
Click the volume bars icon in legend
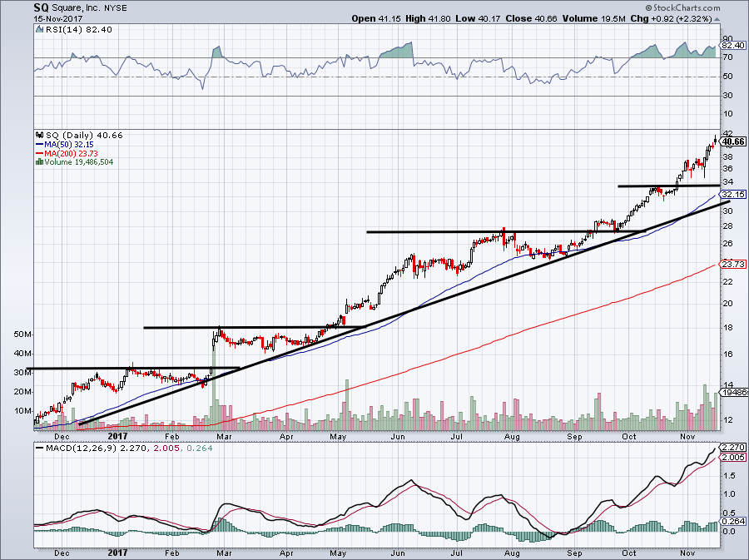pyautogui.click(x=39, y=162)
